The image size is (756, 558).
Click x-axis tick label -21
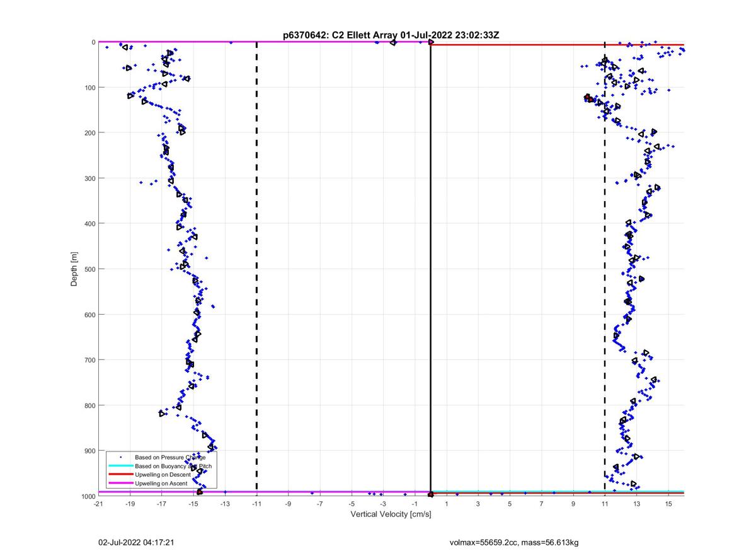pos(98,504)
